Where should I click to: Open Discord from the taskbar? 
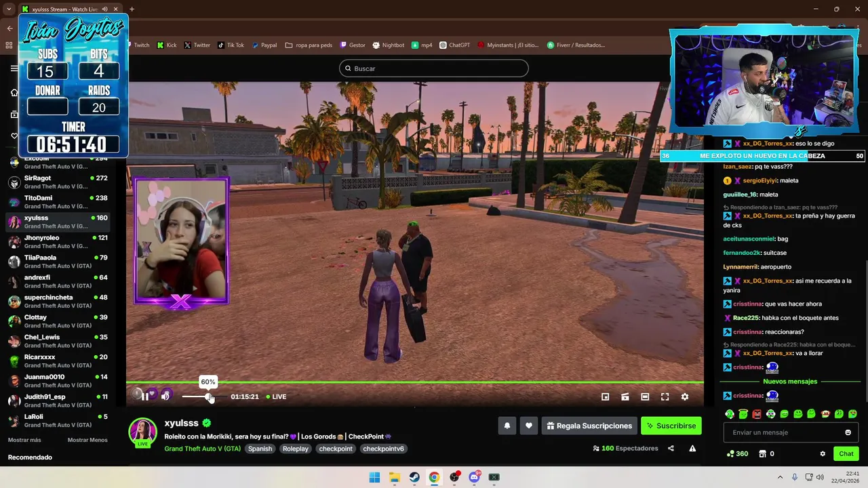coord(474,477)
